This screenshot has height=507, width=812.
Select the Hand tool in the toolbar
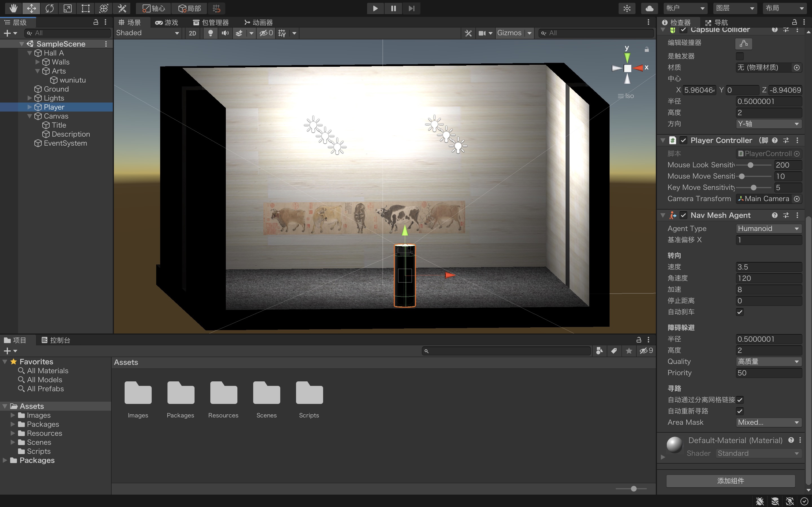pyautogui.click(x=13, y=8)
